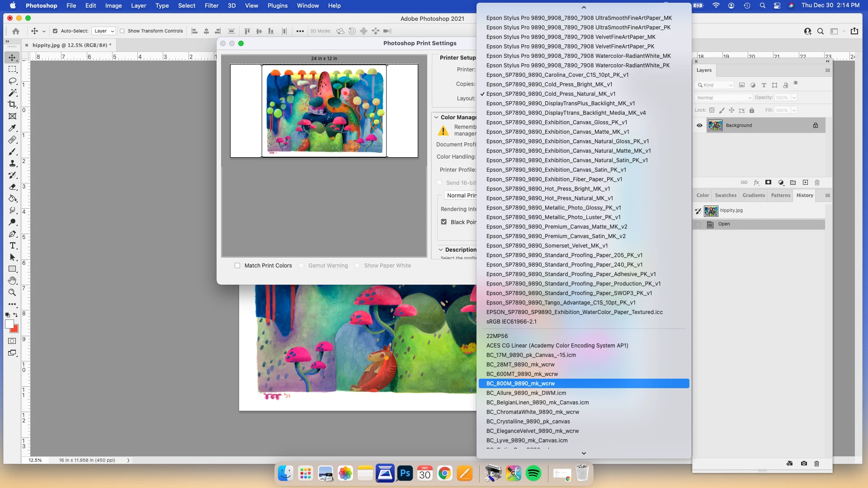
Task: Hide the Background layer visibility eye
Action: point(699,126)
